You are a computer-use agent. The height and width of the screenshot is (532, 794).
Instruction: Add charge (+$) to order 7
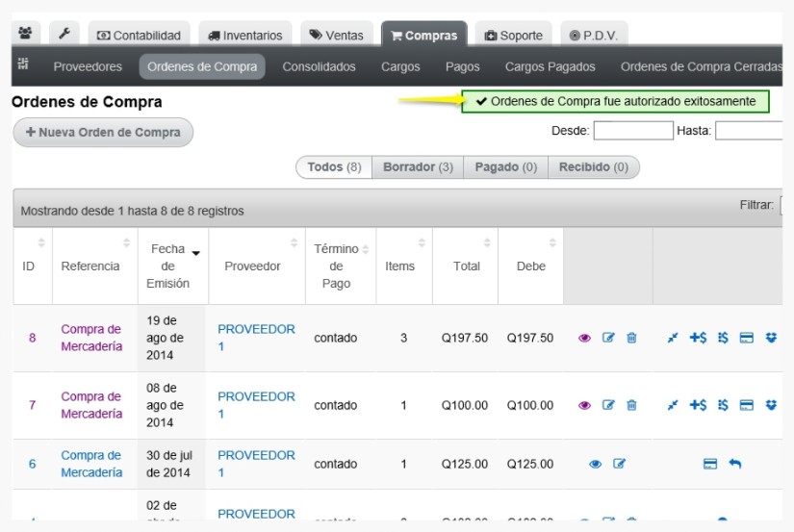tap(699, 405)
